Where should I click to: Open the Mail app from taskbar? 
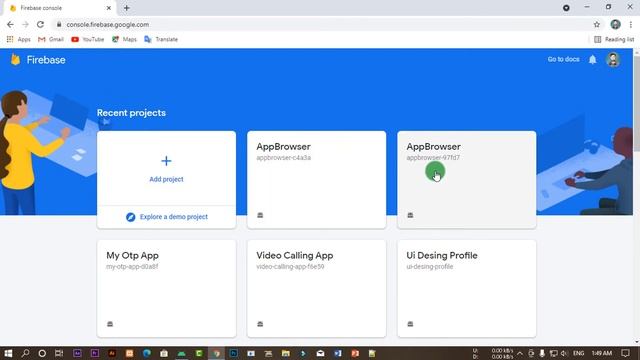click(x=320, y=353)
